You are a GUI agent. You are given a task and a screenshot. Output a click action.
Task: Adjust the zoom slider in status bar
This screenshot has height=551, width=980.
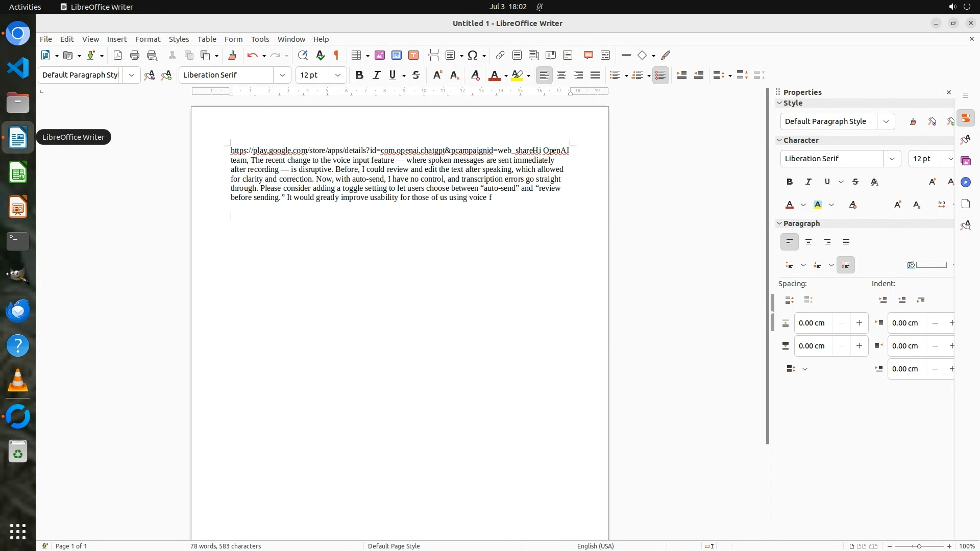tap(919, 546)
